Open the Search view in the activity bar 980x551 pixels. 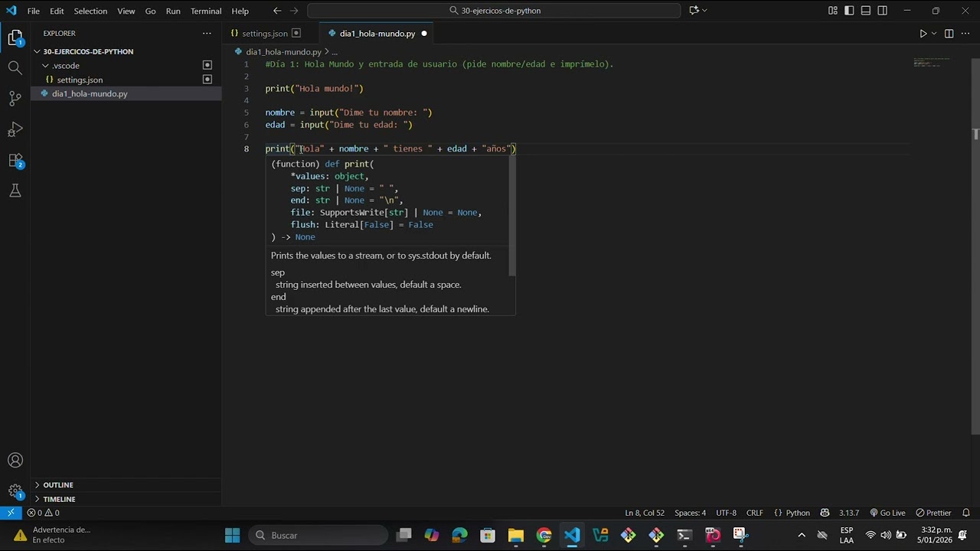pyautogui.click(x=15, y=67)
